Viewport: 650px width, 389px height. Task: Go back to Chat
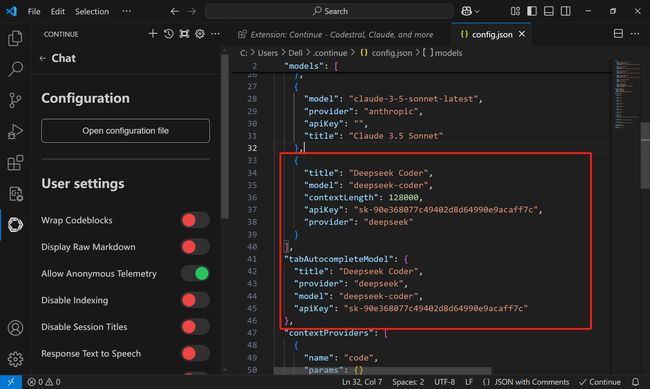[58, 58]
